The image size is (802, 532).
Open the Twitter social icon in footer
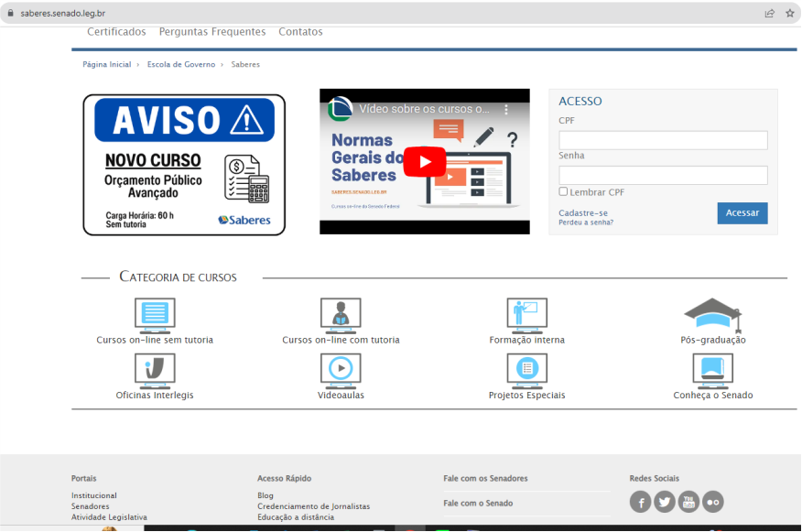click(664, 502)
